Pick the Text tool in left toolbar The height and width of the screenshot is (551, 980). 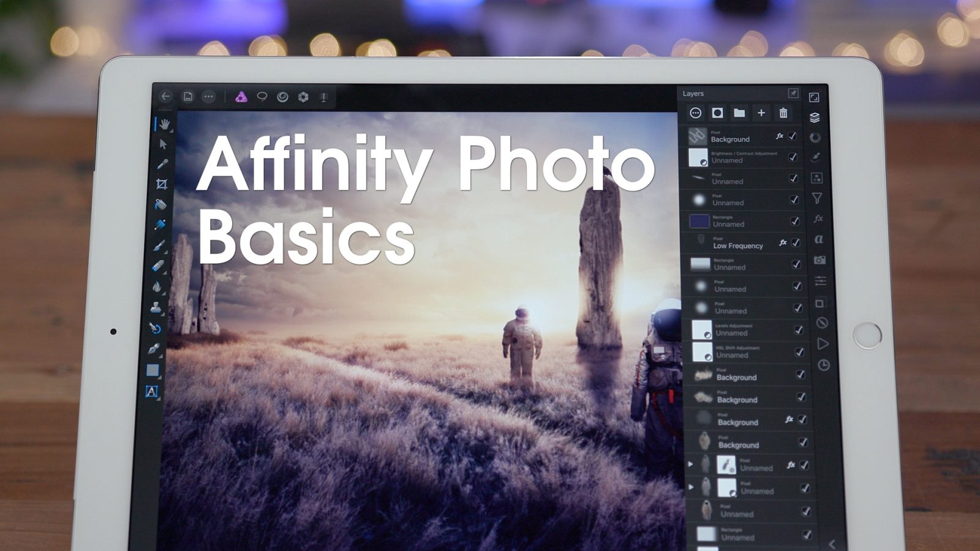[152, 391]
